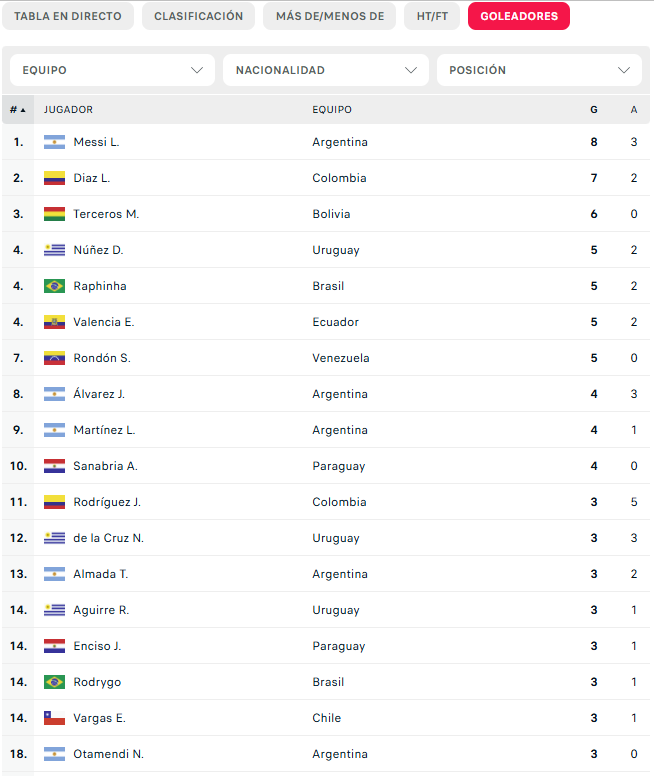Open the EQUIPO filter dropdown
The height and width of the screenshot is (776, 654).
coord(112,70)
